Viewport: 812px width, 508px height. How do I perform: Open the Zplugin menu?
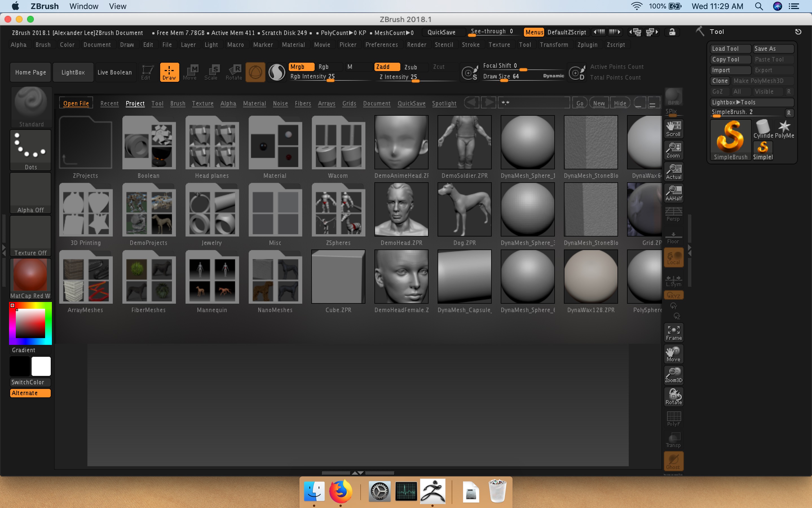tap(587, 45)
